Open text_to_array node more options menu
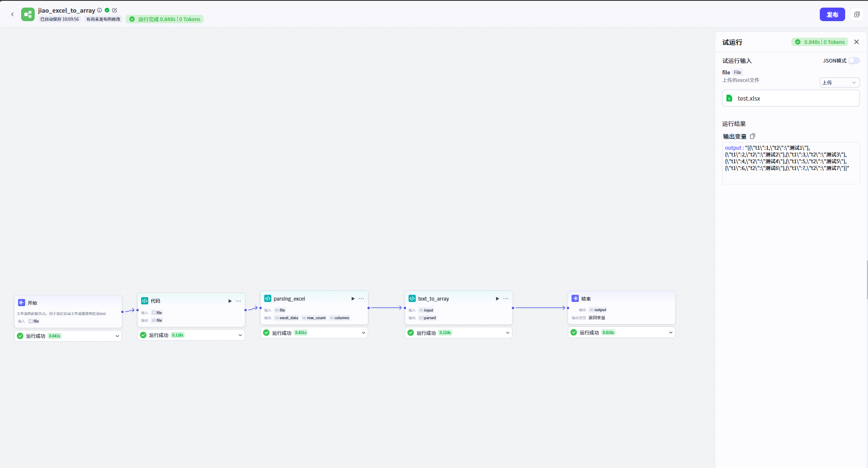Screen dimensions: 868x468 coord(506,299)
